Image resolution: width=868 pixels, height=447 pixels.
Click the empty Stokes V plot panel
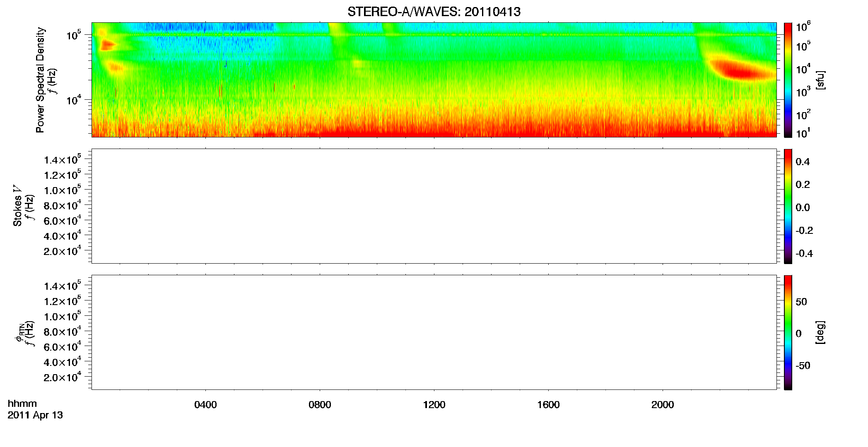434,206
